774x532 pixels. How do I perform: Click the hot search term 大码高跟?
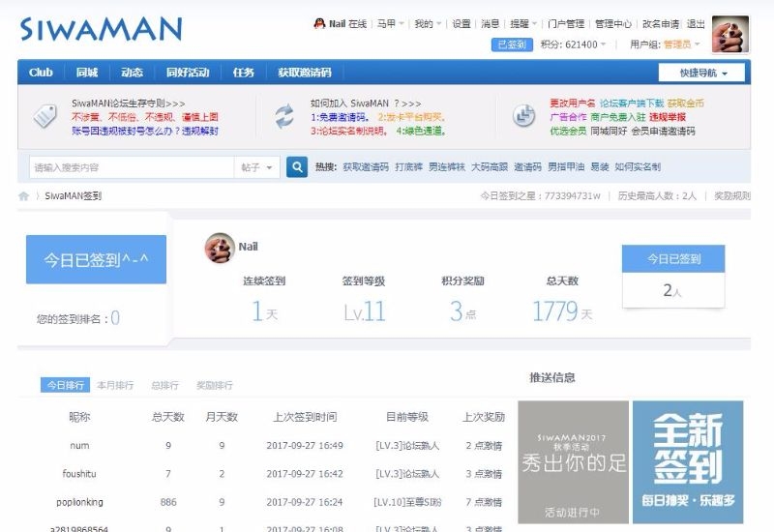point(490,166)
